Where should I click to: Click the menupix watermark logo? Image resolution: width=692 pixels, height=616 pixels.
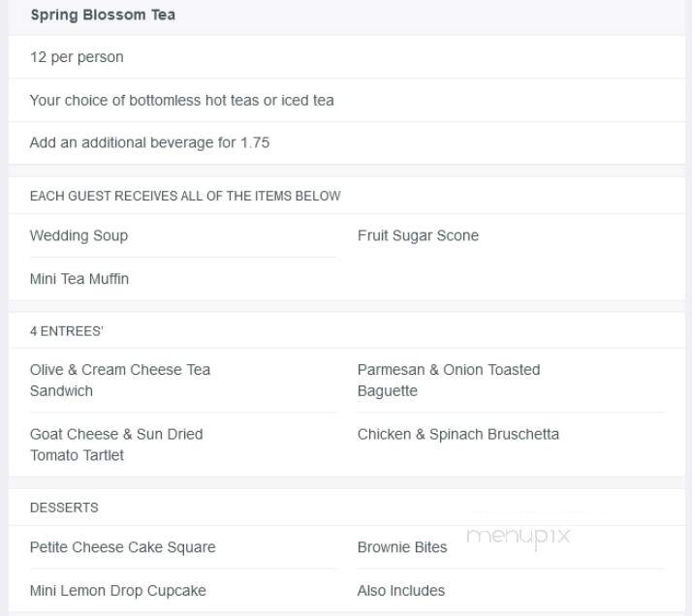(x=519, y=538)
